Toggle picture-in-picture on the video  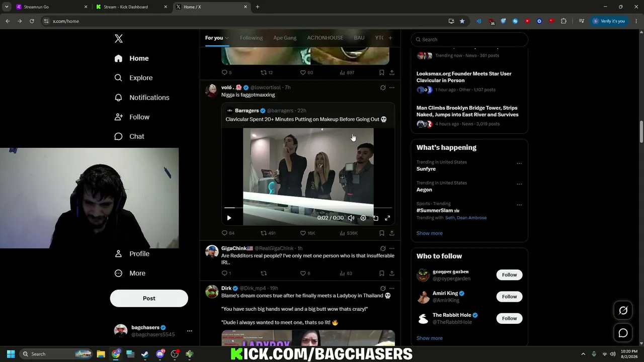click(375, 218)
